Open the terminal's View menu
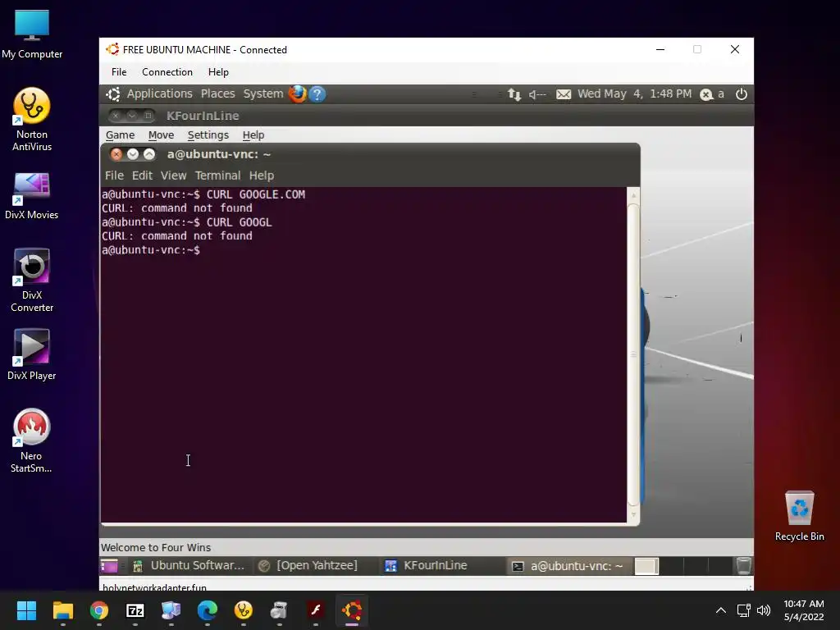840x630 pixels. pos(174,176)
